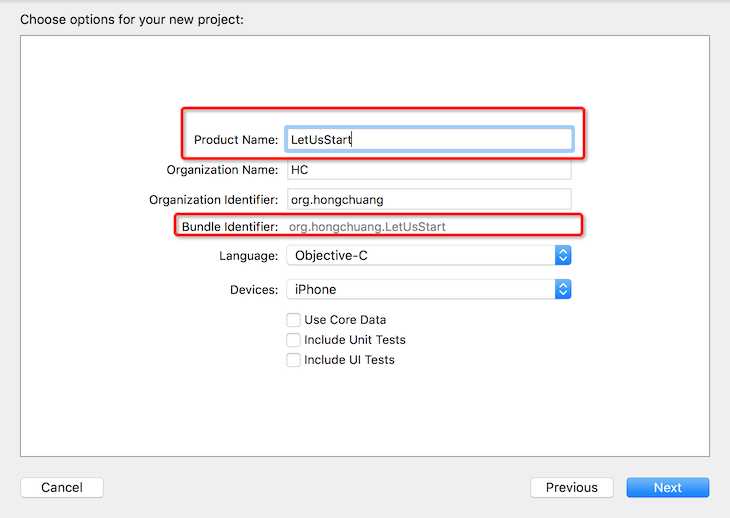
Task: Check the Include UI Tests option
Action: point(293,360)
